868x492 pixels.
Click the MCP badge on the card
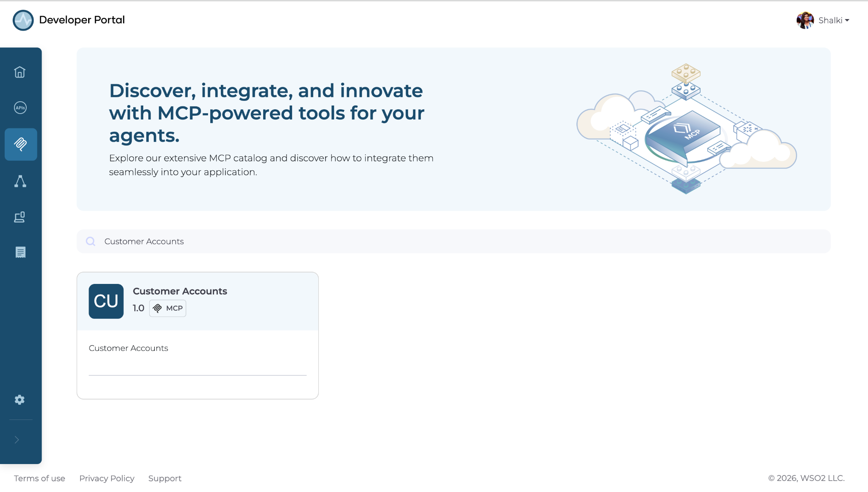[x=168, y=308]
